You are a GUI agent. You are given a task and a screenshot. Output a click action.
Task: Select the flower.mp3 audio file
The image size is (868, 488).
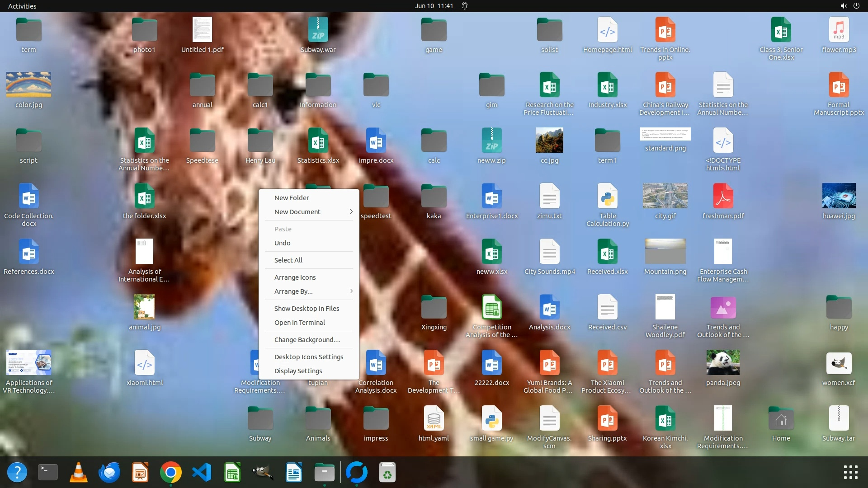(839, 30)
